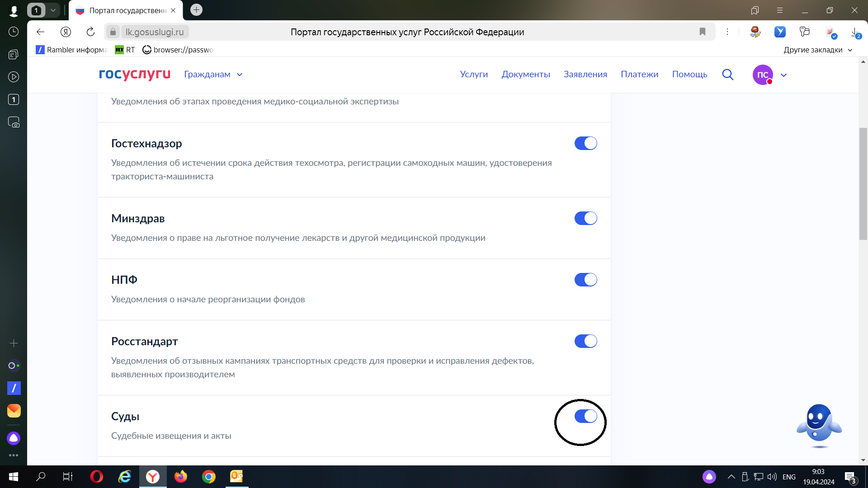Click the bookmark icon in address bar
Screen dimensions: 868x488
(702, 32)
